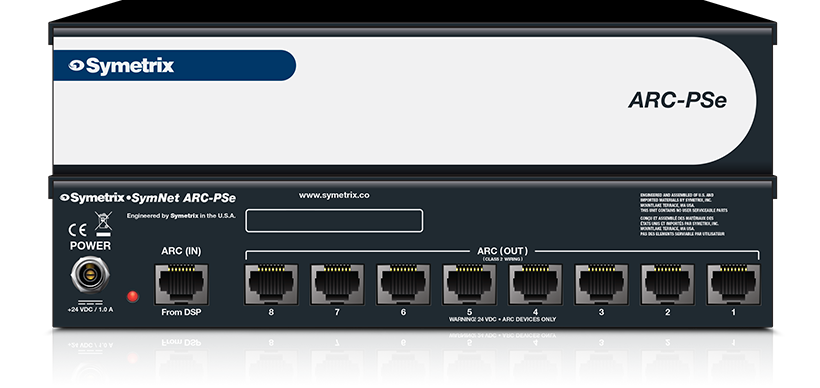Click ARC OUT port number 1

(x=733, y=284)
